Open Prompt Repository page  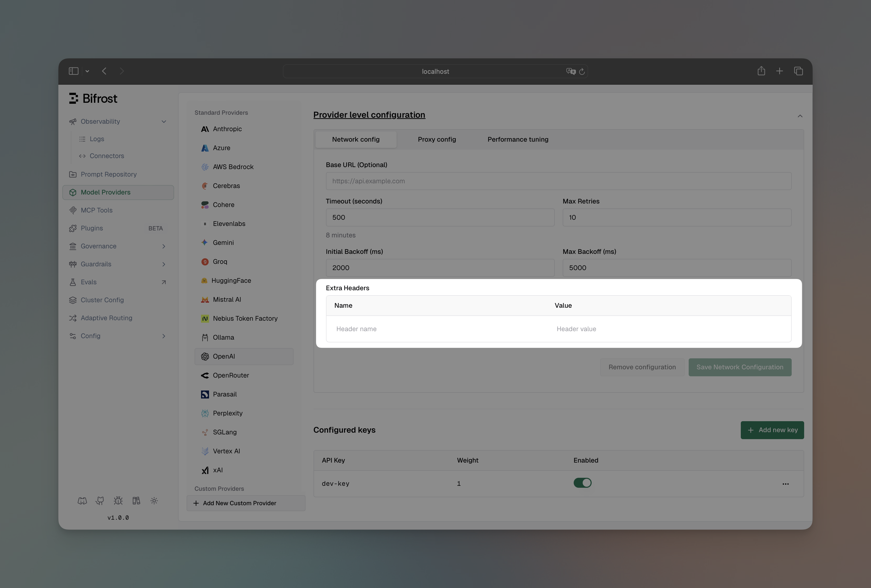(118, 174)
